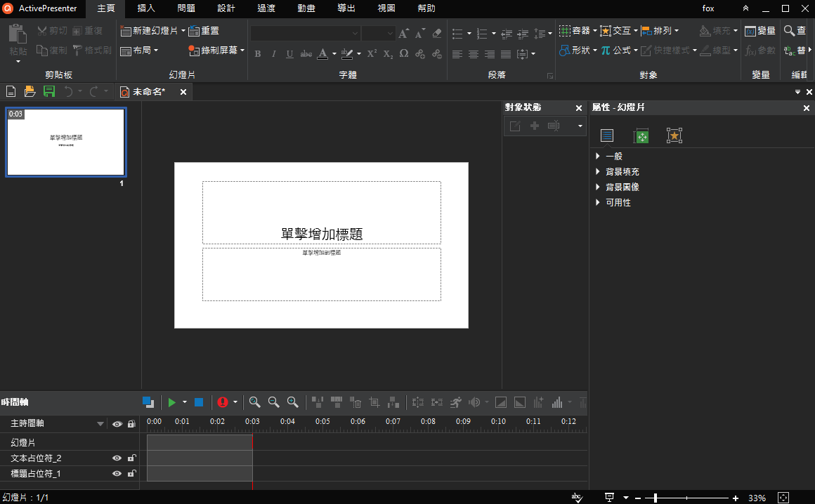The image size is (815, 504).
Task: Toggle visibility of 標題占位符_1 track
Action: pos(117,474)
